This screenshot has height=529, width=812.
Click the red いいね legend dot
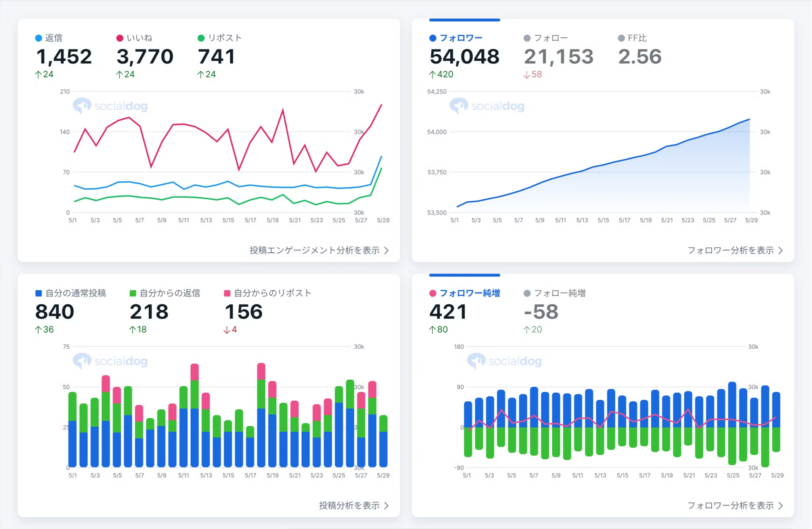120,38
